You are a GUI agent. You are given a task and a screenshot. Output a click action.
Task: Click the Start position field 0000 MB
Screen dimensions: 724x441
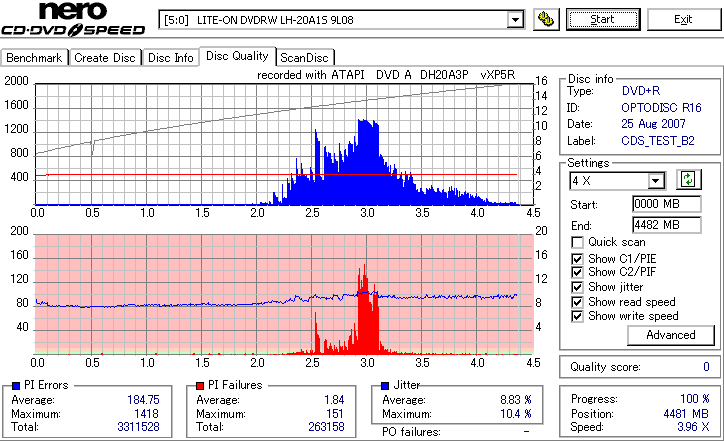pos(666,204)
